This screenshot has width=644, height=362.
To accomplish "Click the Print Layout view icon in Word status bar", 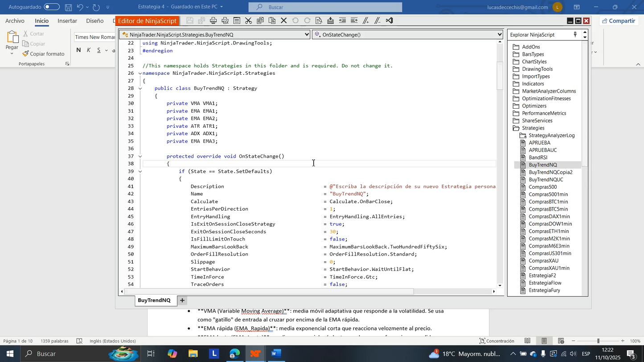I will (544, 341).
